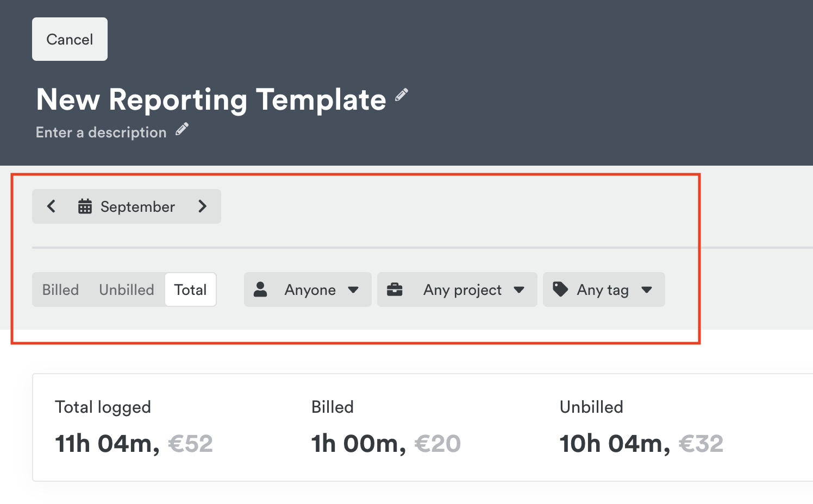813x504 pixels.
Task: Click the person icon in the Anyone filter
Action: (x=261, y=289)
